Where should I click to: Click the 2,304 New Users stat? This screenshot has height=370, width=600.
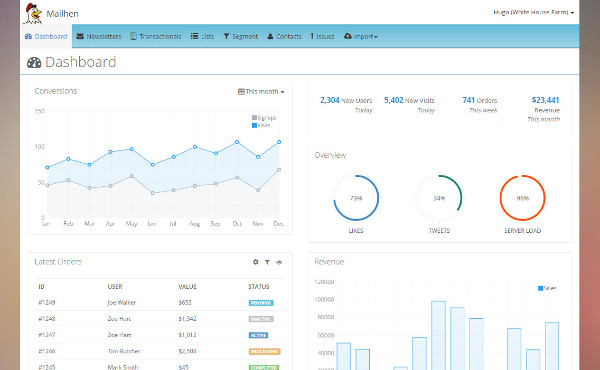pos(346,105)
